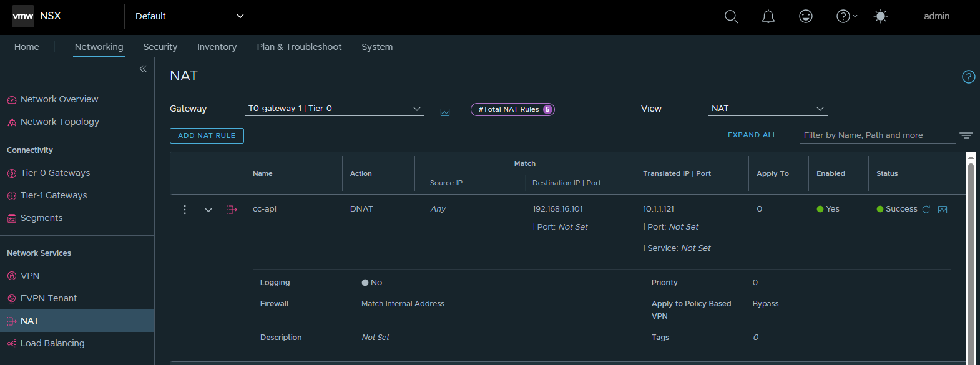
Task: Click the ADD NAT RULE button
Action: point(207,135)
